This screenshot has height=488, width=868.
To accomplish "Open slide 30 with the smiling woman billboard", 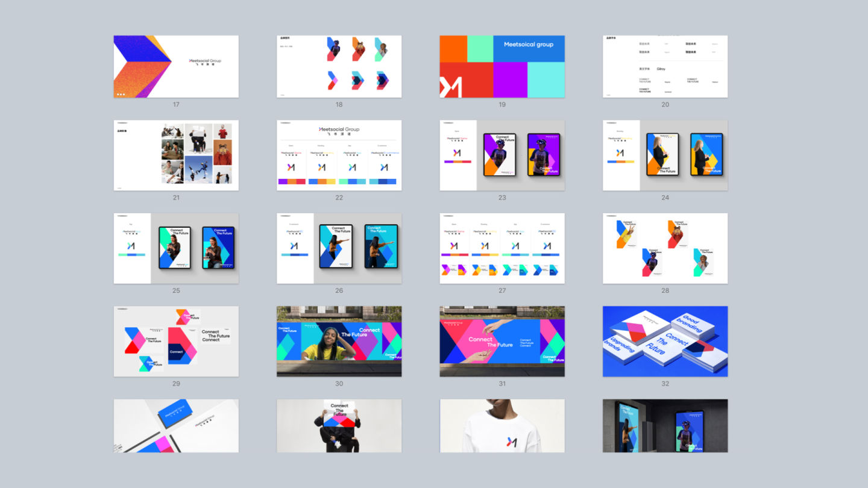I will [339, 341].
